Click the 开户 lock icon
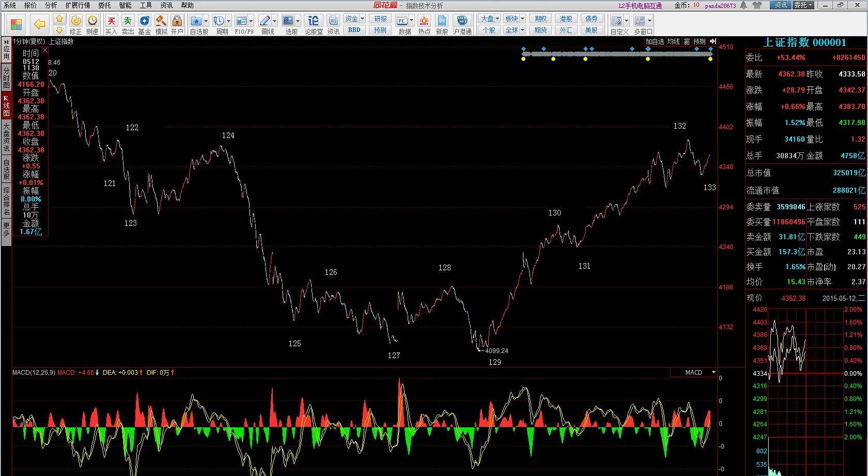868x476 pixels. 177,21
